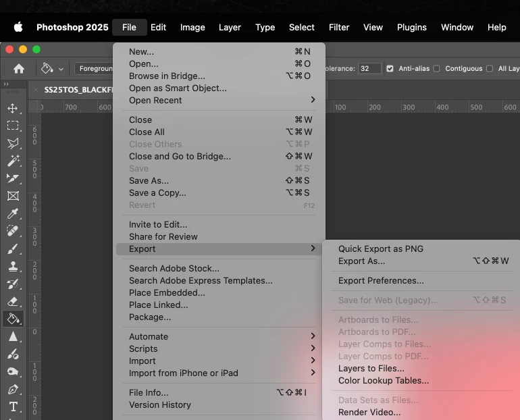
Task: Choose File Info...
Action: point(219,393)
